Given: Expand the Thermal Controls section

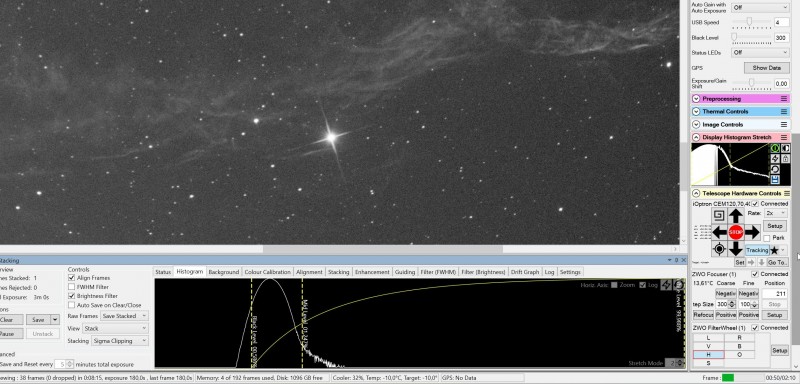Looking at the screenshot, I should point(696,111).
